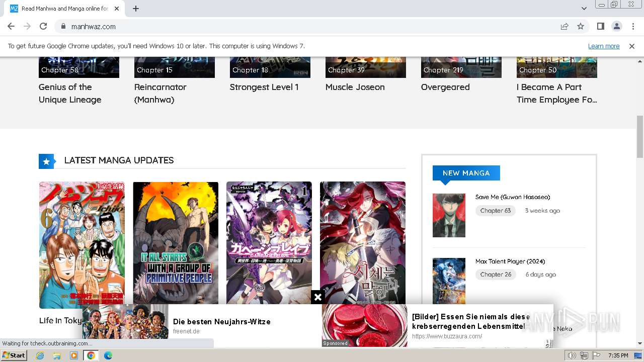This screenshot has height=362, width=644.
Task: Click the padlock site info icon
Action: pos(63,26)
